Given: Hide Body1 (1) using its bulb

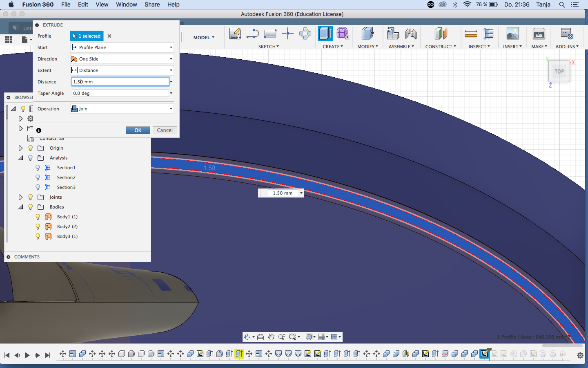Looking at the screenshot, I should (38, 217).
